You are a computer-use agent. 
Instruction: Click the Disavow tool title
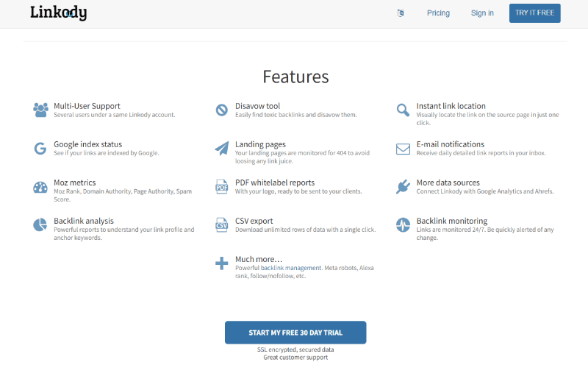click(258, 106)
